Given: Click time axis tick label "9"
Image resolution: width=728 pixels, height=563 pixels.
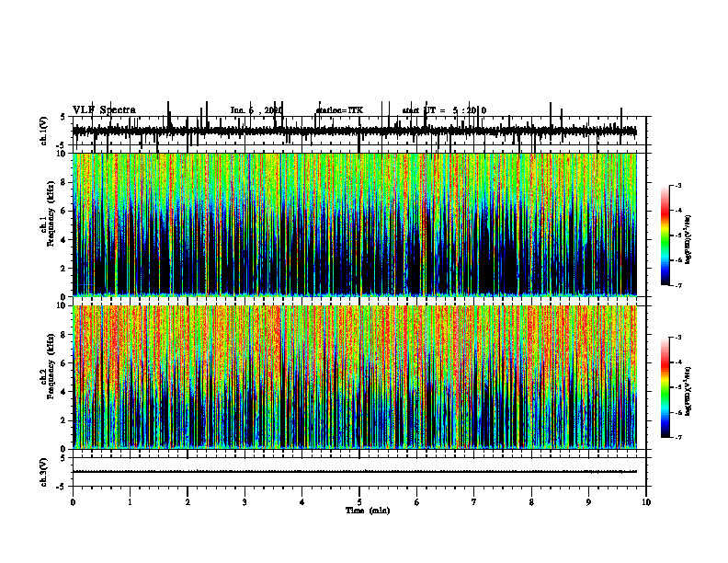Looking at the screenshot, I should click(588, 502).
